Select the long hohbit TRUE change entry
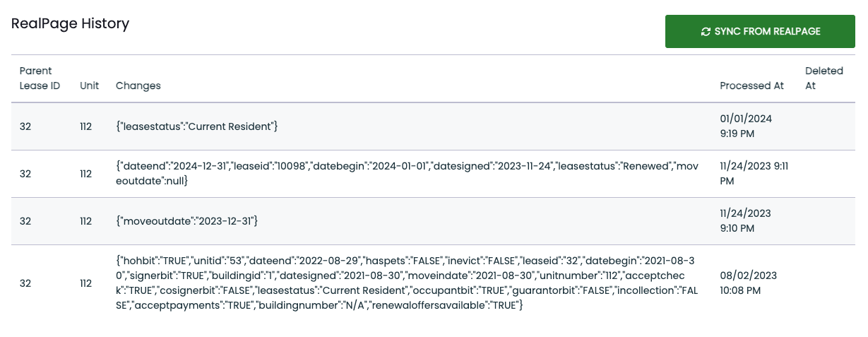This screenshot has width=868, height=337. click(x=407, y=283)
